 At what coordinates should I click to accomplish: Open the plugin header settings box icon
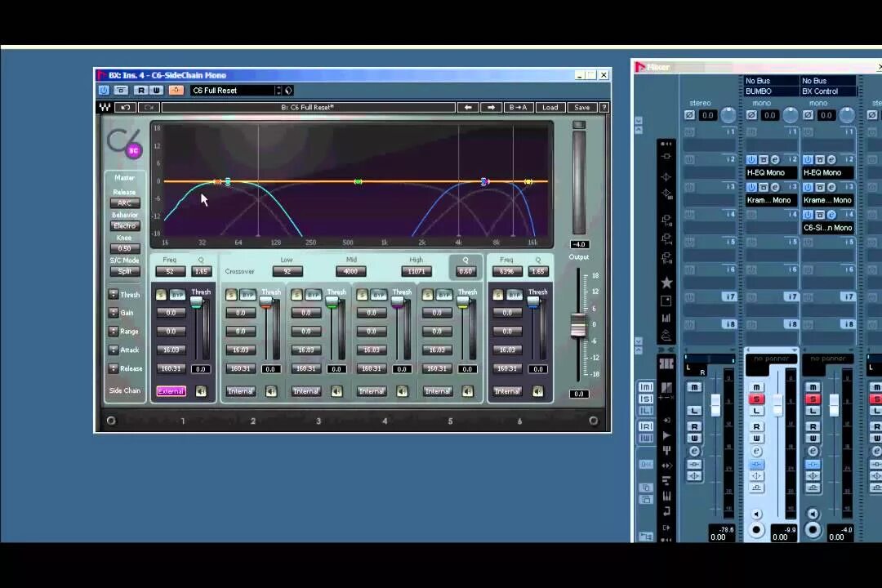121,90
